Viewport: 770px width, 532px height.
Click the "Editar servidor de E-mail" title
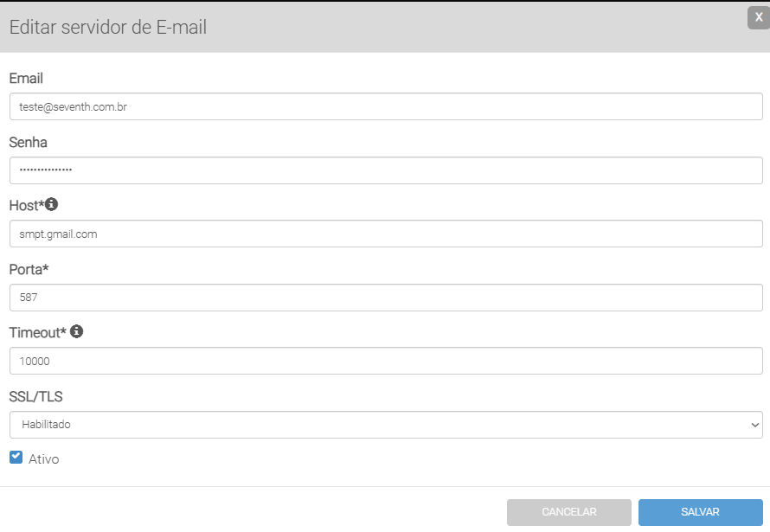pyautogui.click(x=108, y=28)
